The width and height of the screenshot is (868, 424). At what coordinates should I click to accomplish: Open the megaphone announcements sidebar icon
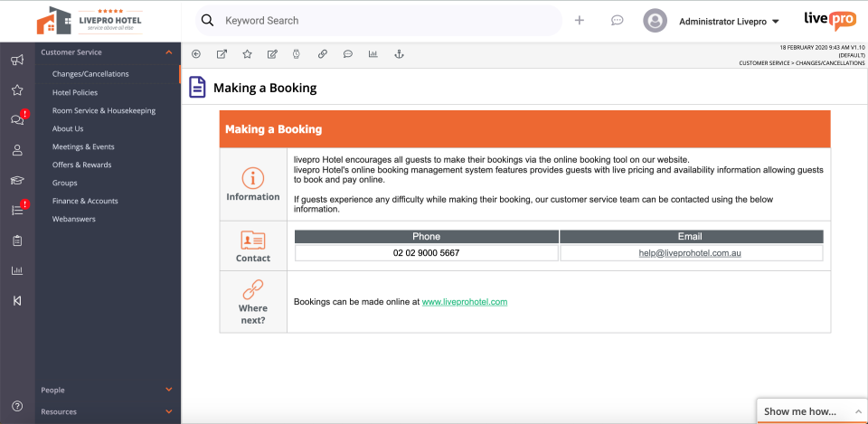(17, 60)
